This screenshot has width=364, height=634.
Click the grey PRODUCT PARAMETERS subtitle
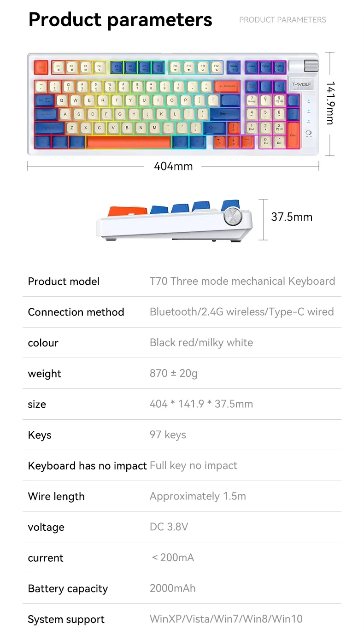pos(282,20)
